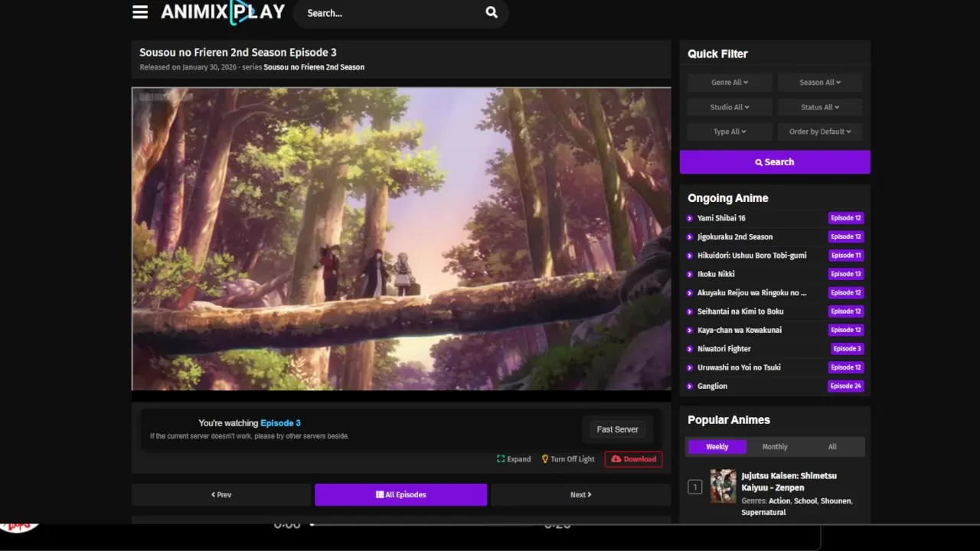This screenshot has height=551, width=980.
Task: Click the Supernatural genre link
Action: (763, 513)
